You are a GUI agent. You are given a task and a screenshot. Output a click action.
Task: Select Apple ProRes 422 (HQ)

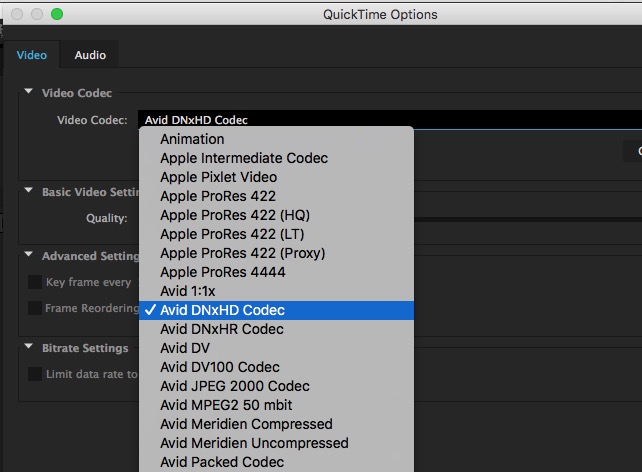[x=276, y=215]
